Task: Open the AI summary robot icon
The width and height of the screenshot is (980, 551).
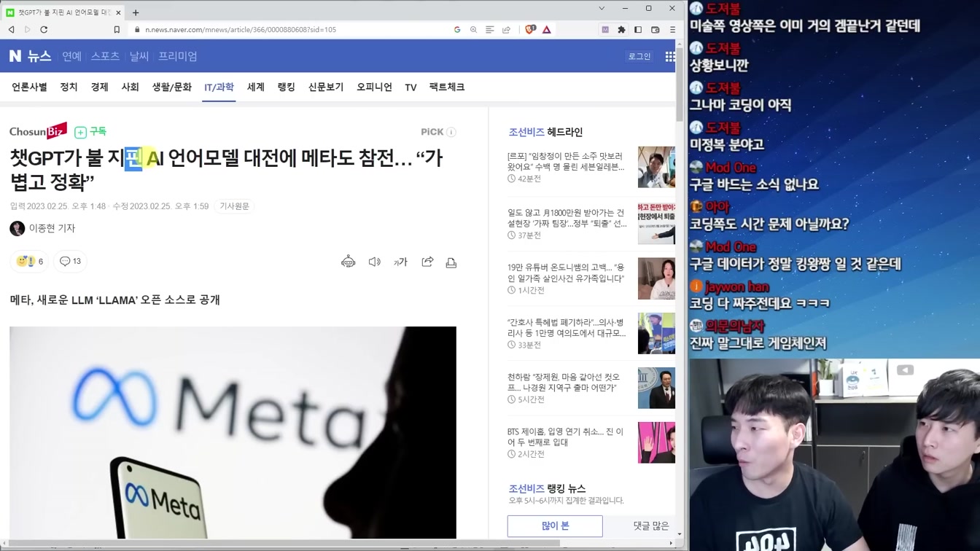Action: coord(348,262)
